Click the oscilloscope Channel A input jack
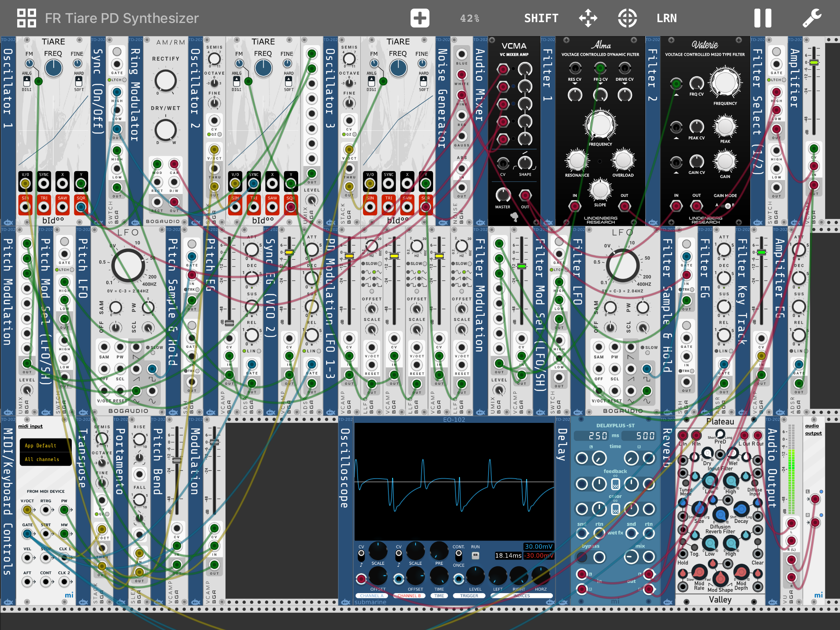Screen dimensions: 840x630 coord(361,579)
